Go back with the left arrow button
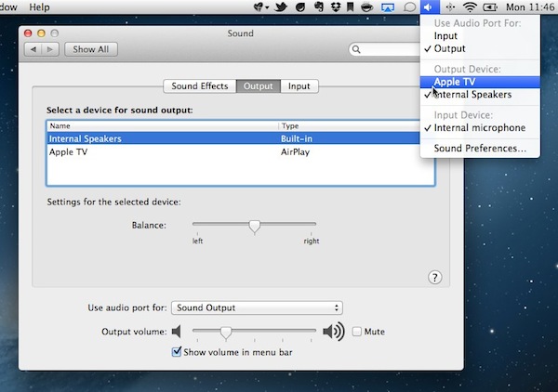The width and height of the screenshot is (558, 392). (33, 49)
